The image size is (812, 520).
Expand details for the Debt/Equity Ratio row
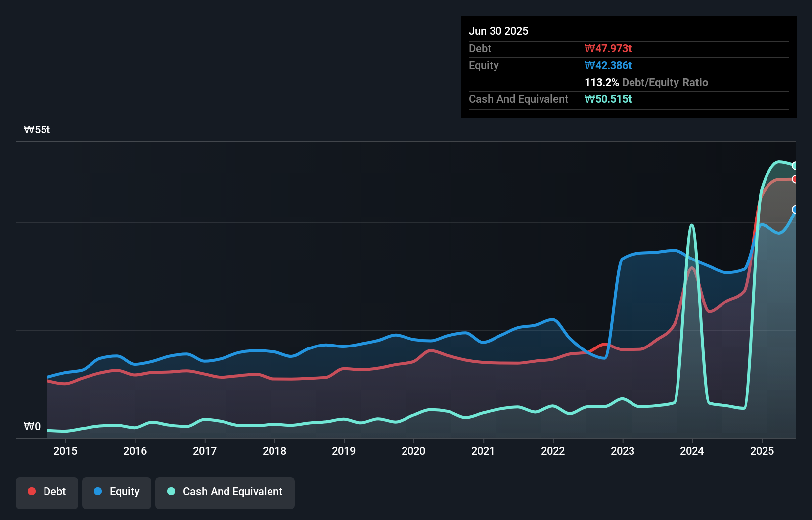coord(646,82)
